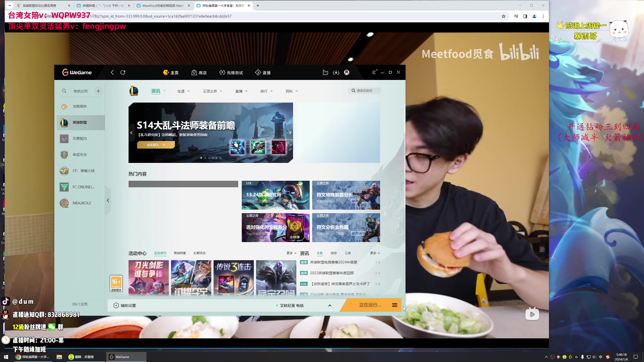Image resolution: width=644 pixels, height=362 pixels.
Task: Open the 符文分析金色篇 card
Action: point(346,228)
